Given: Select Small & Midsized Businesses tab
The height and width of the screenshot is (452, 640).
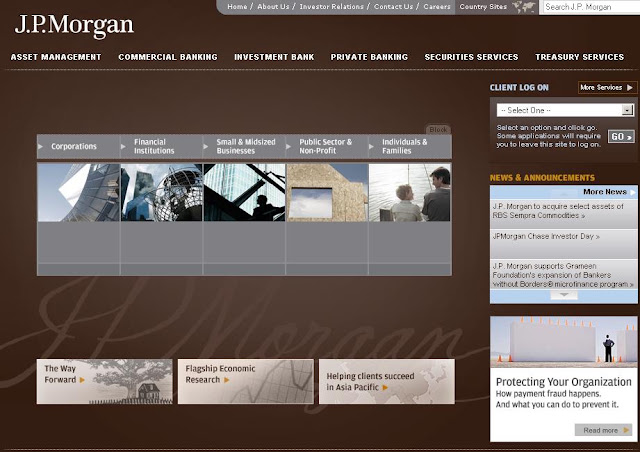Looking at the screenshot, I should [x=244, y=147].
